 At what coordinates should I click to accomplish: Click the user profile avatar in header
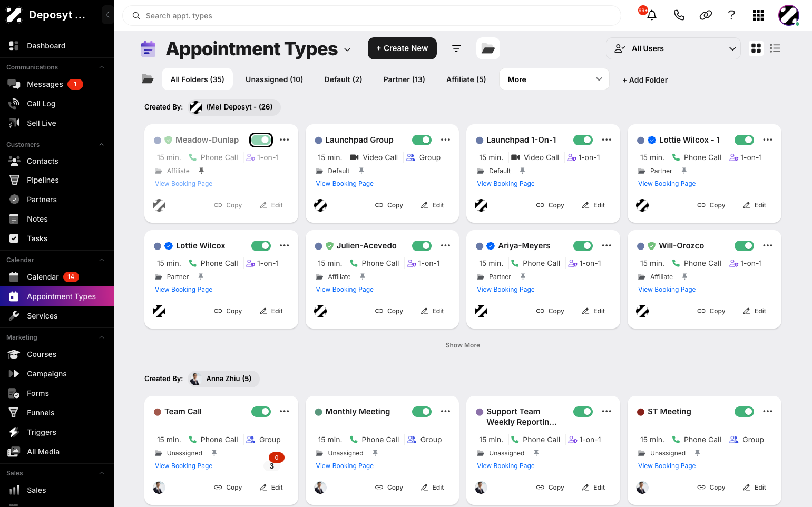point(789,15)
